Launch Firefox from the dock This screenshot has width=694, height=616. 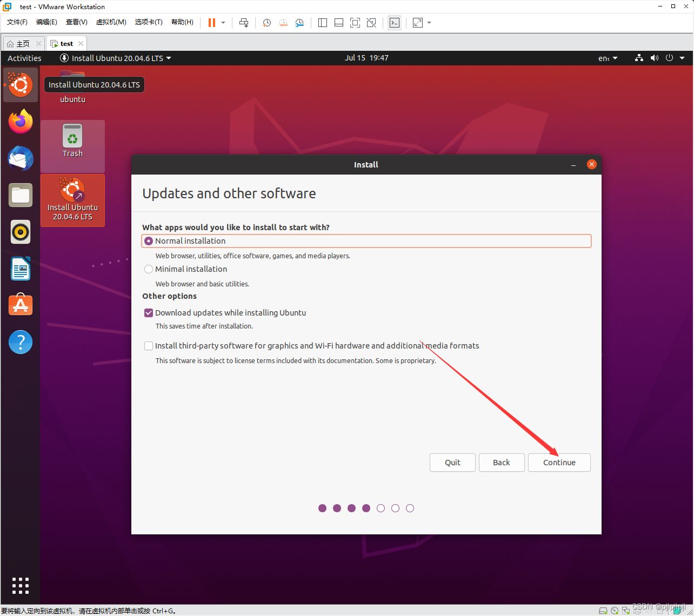(x=21, y=122)
